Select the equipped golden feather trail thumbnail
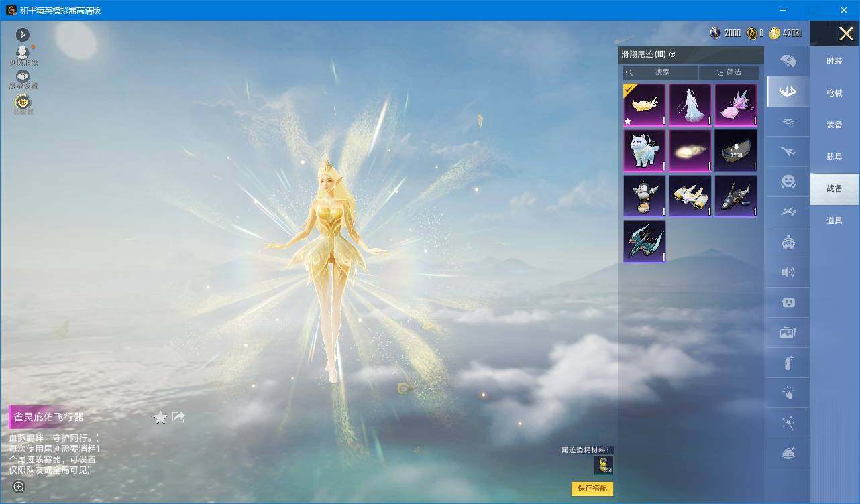Image resolution: width=860 pixels, height=504 pixels. coord(645,105)
